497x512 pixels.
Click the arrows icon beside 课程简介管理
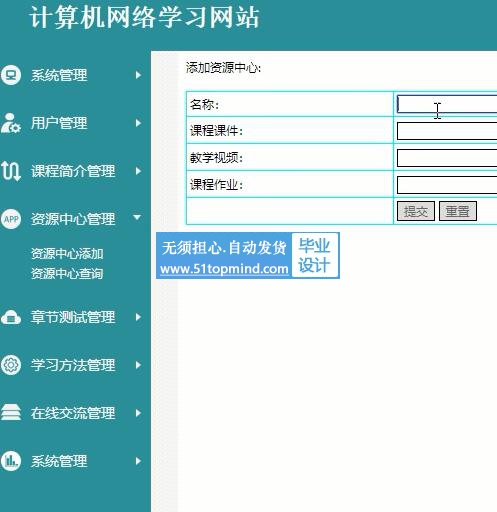(11, 171)
